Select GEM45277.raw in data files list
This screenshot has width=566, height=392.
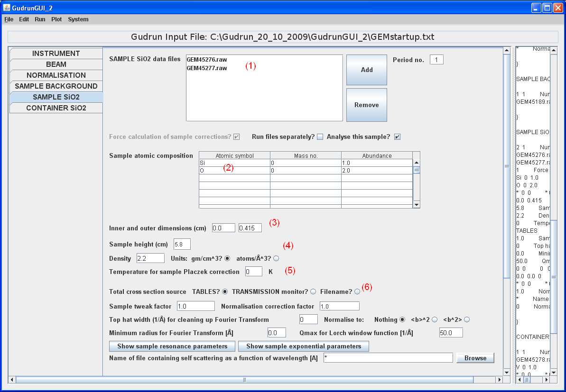pos(207,68)
